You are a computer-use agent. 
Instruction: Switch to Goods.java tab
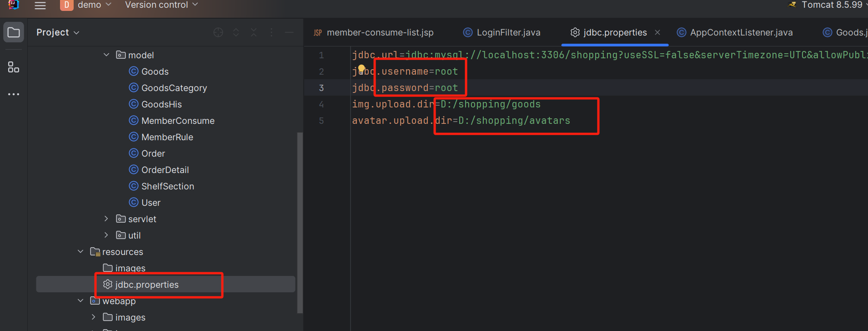pyautogui.click(x=845, y=32)
